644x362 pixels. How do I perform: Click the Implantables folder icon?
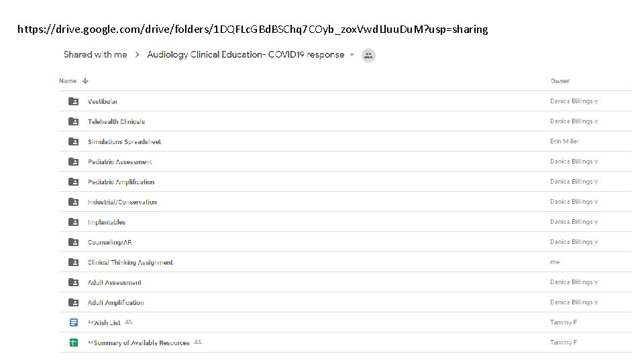pos(74,222)
